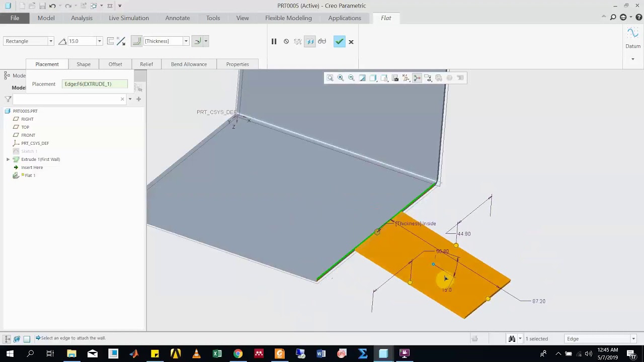Switch to the Applications ribbon tab
The height and width of the screenshot is (362, 644).
point(345,18)
